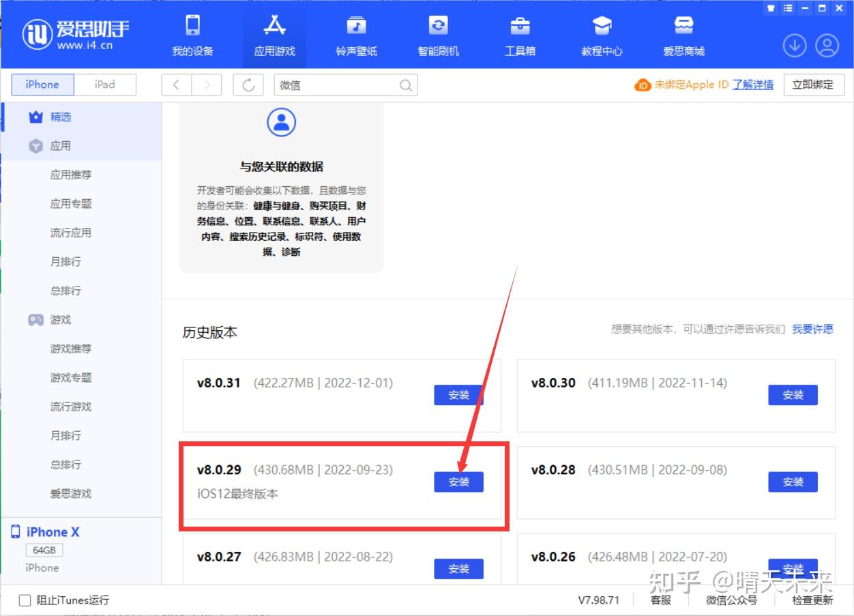Click the V7.98.71 version text
This screenshot has width=854, height=616.
coord(598,600)
